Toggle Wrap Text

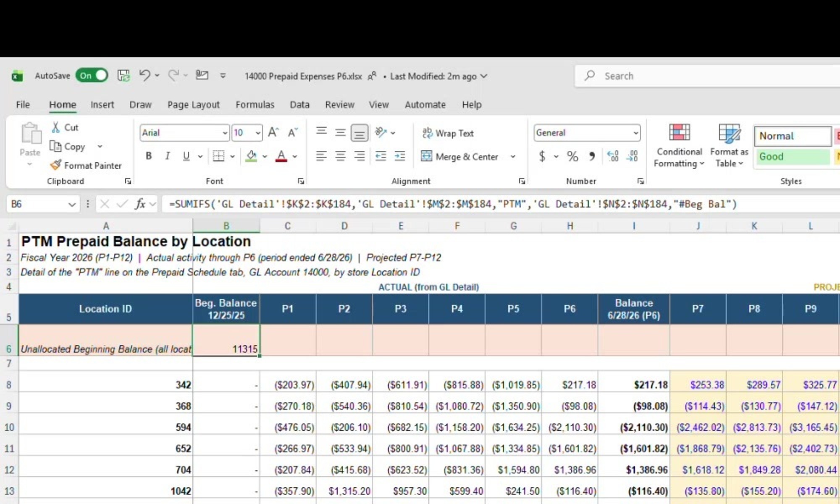pyautogui.click(x=448, y=133)
